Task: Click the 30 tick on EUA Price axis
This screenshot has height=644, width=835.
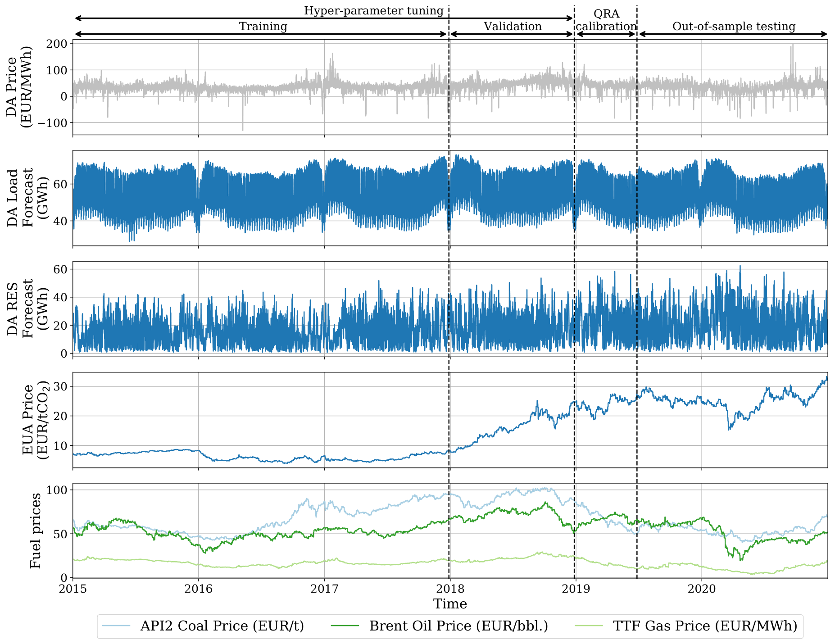Action: (61, 386)
